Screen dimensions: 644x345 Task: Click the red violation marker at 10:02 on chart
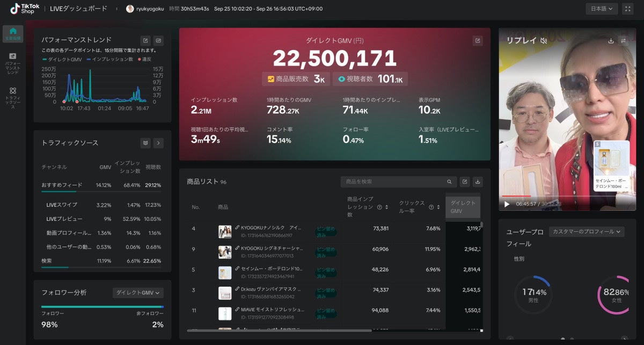64,101
